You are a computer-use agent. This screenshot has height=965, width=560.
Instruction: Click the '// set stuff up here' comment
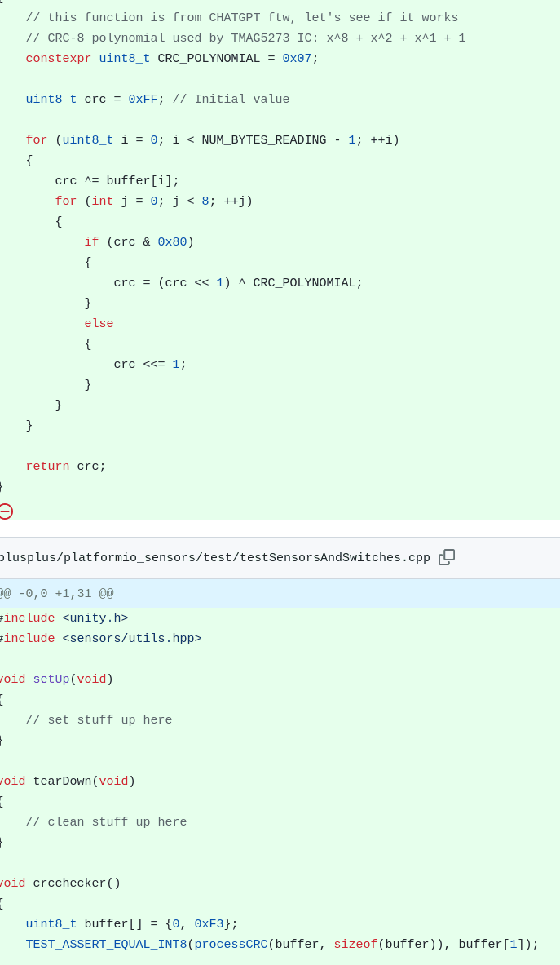pos(99,720)
